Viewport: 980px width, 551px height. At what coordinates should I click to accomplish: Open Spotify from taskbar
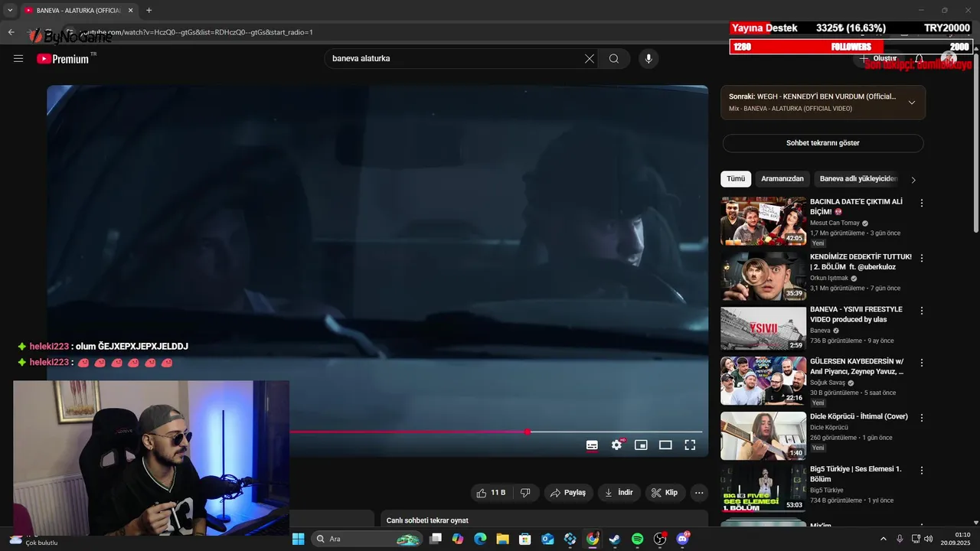(637, 539)
